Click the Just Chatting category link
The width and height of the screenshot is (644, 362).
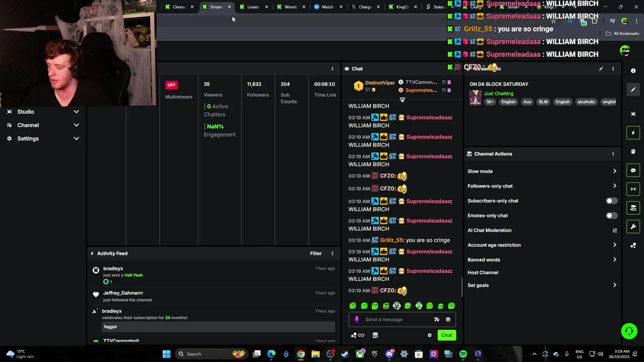click(x=499, y=94)
